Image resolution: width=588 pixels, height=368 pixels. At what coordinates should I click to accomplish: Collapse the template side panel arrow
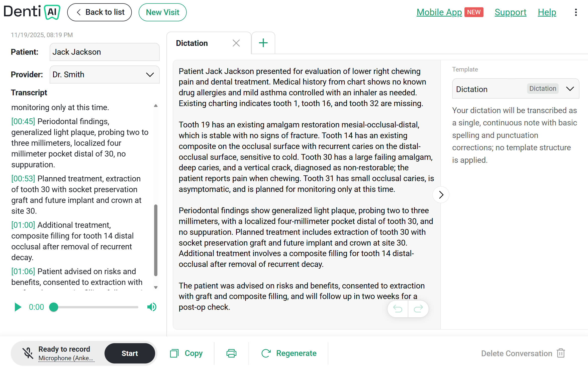coord(441,195)
